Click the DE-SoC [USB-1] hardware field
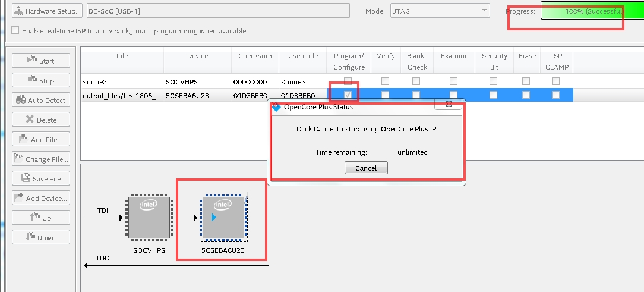Screen dimensions: 644x292 click(218, 11)
